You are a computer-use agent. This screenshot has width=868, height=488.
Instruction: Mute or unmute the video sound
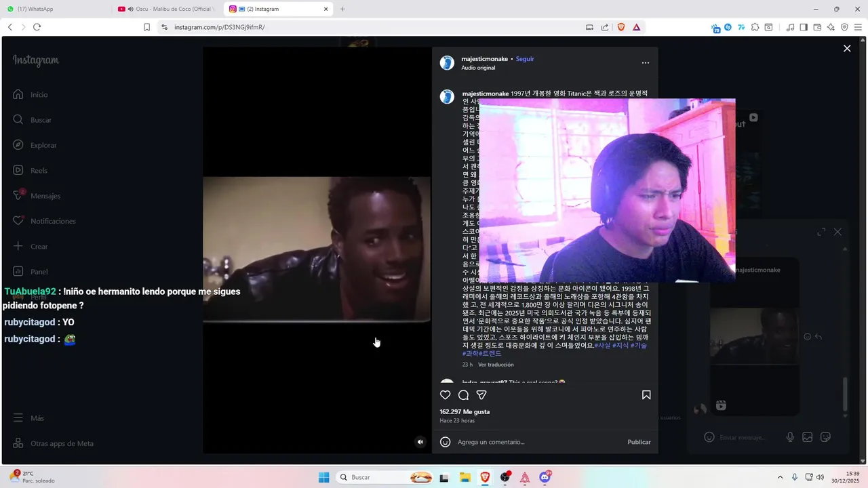[420, 442]
